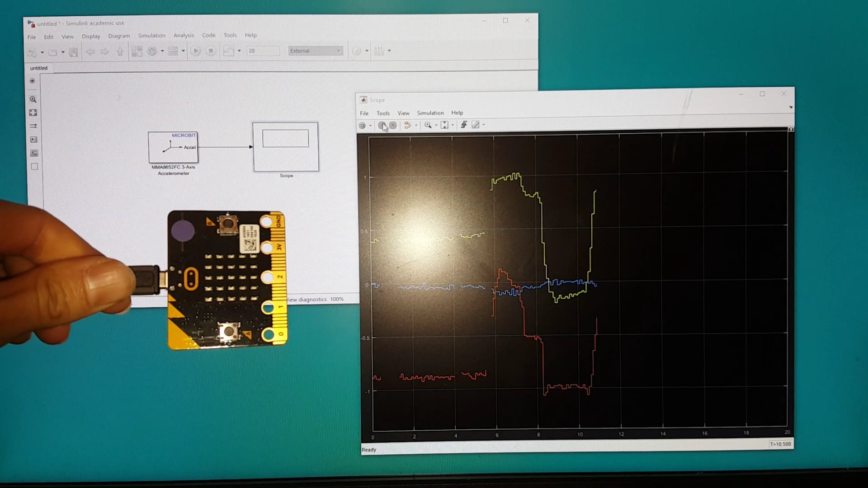Select the Zoom tool in the Simulink palette
The width and height of the screenshot is (868, 488).
tap(33, 99)
